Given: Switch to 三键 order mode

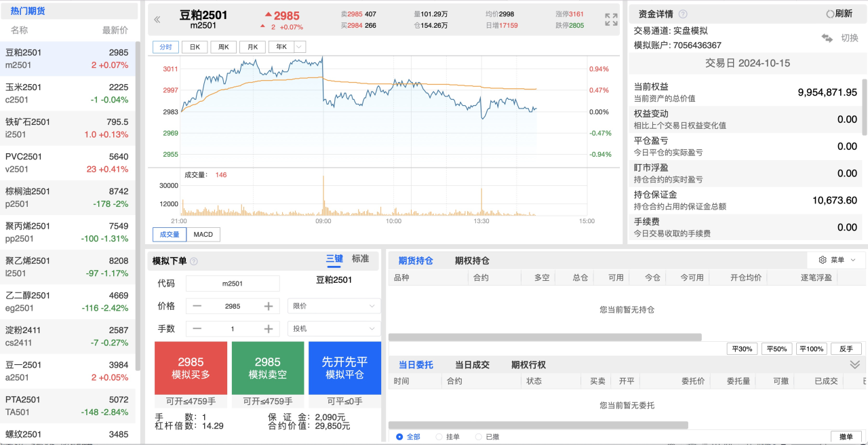Looking at the screenshot, I should (334, 258).
